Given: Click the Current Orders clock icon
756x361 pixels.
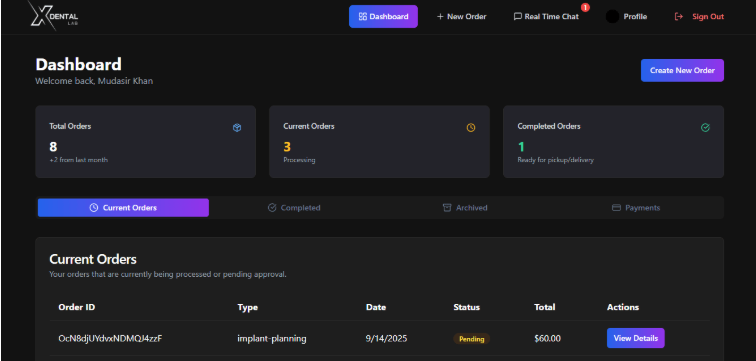Looking at the screenshot, I should (x=471, y=128).
